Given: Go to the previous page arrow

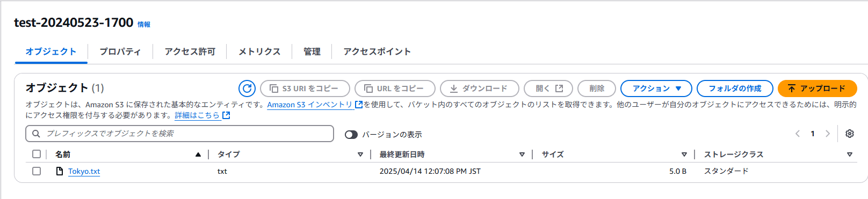Looking at the screenshot, I should 798,134.
